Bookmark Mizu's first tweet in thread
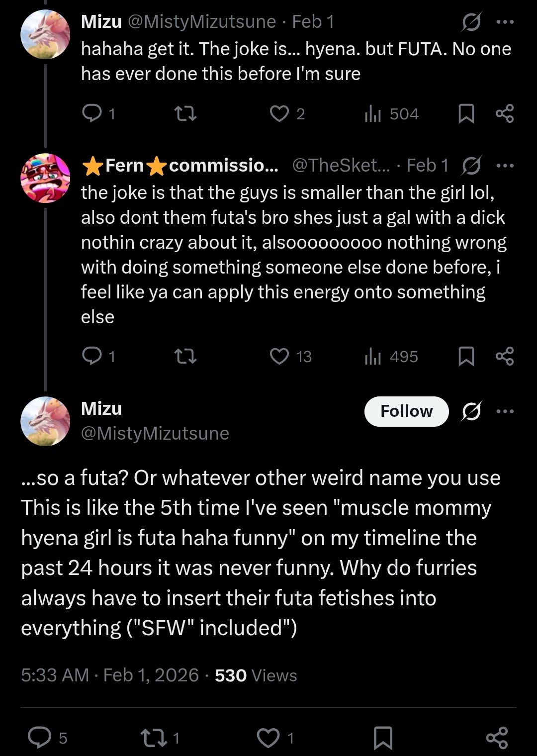 (466, 114)
